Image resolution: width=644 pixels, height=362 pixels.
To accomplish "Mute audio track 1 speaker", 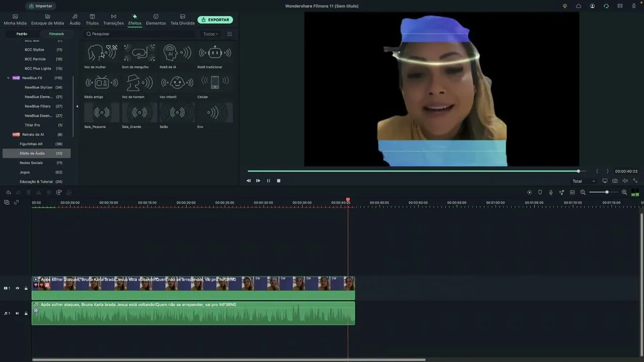I will click(x=17, y=313).
